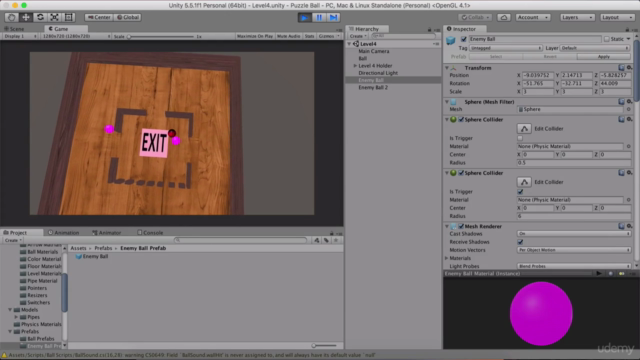Select the Scale tool
Screen dimensions: 640x360
point(54,18)
